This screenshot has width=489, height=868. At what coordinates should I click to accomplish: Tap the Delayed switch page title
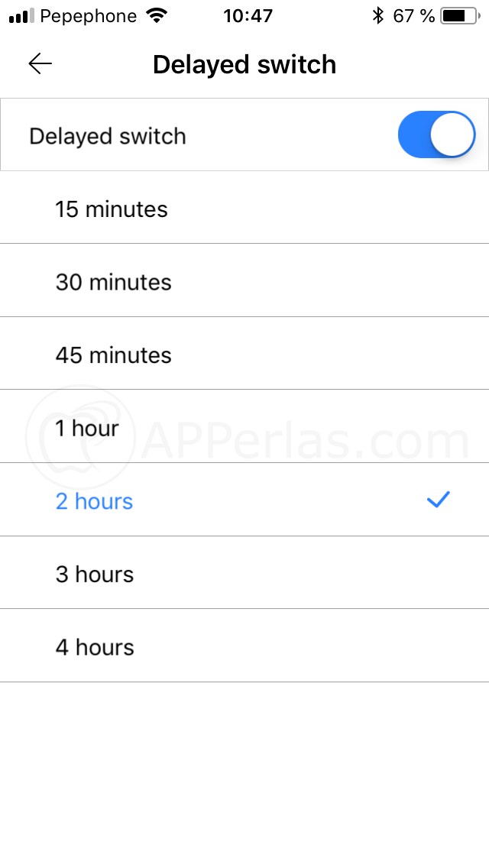pos(244,64)
